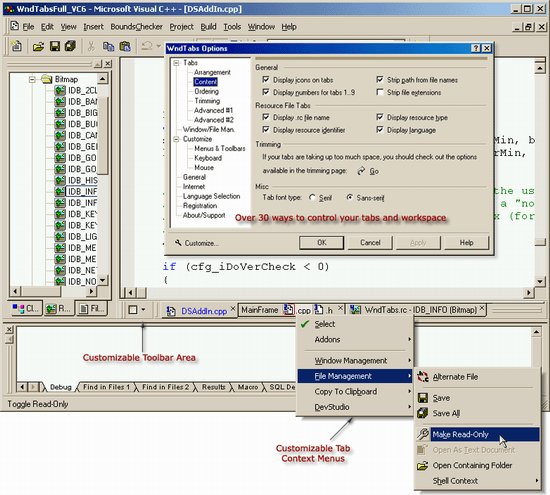
Task: Click the Alternate File icon in submenu
Action: (x=423, y=377)
